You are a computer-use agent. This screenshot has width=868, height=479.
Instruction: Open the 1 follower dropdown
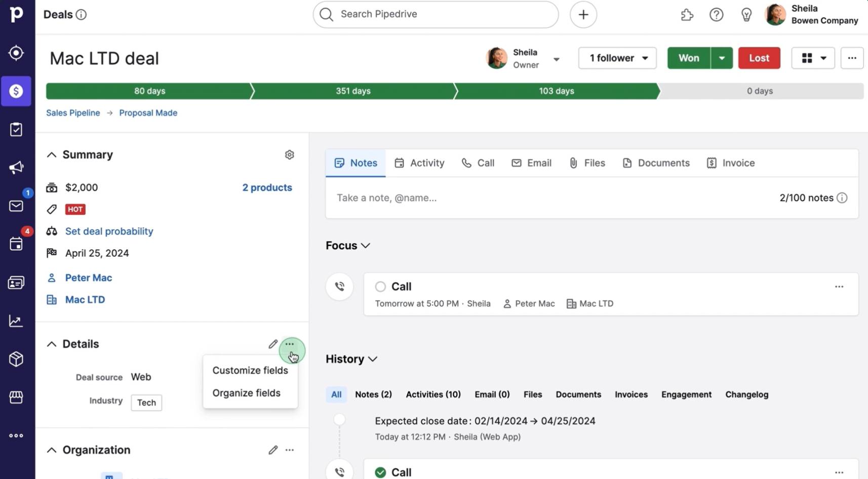coord(617,58)
